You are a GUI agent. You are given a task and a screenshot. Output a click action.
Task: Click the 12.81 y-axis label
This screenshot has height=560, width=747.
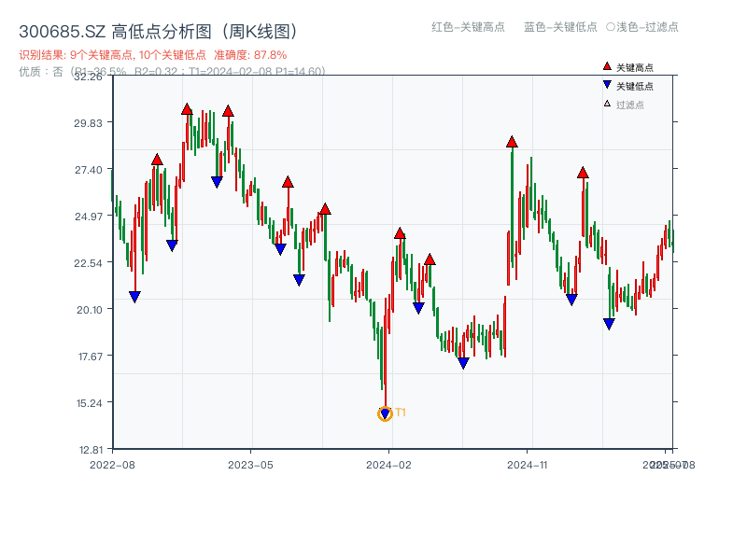(x=91, y=450)
